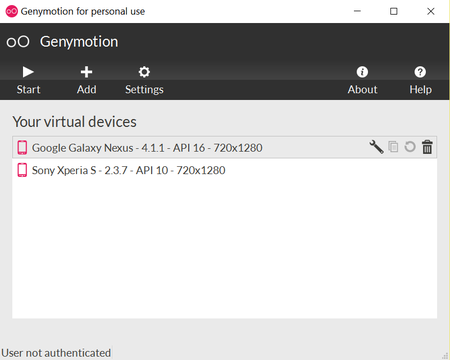The width and height of the screenshot is (450, 360).
Task: Open Genymotion Settings
Action: pos(144,80)
